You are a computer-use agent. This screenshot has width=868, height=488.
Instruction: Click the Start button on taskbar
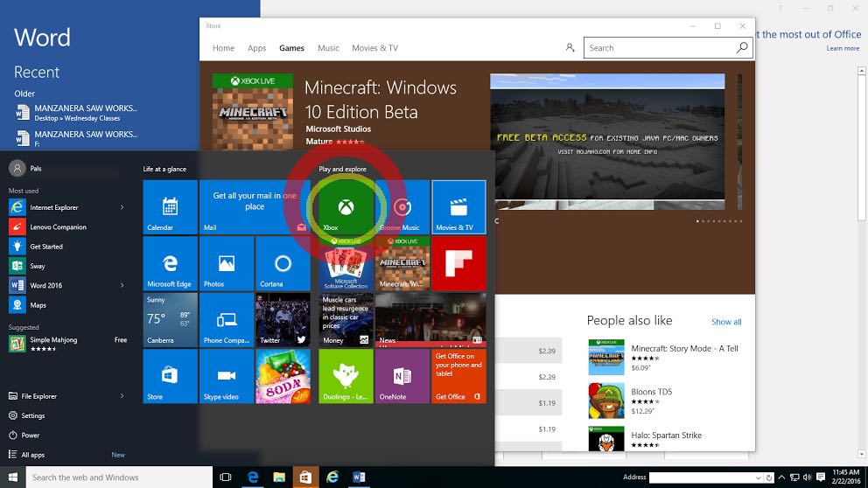[x=13, y=477]
